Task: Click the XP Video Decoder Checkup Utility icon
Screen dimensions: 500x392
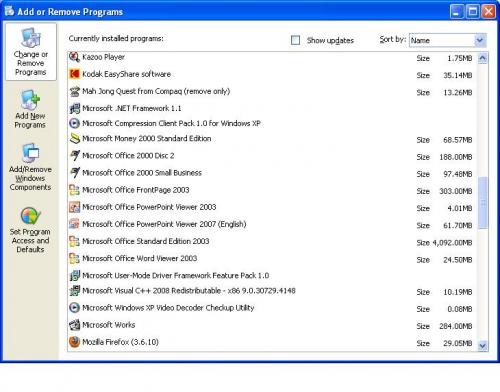Action: pyautogui.click(x=74, y=308)
